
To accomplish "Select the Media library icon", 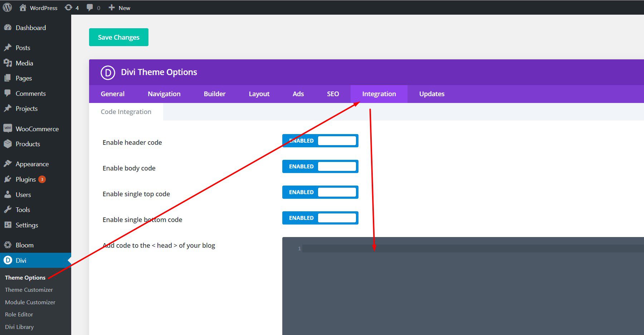I will (8, 63).
